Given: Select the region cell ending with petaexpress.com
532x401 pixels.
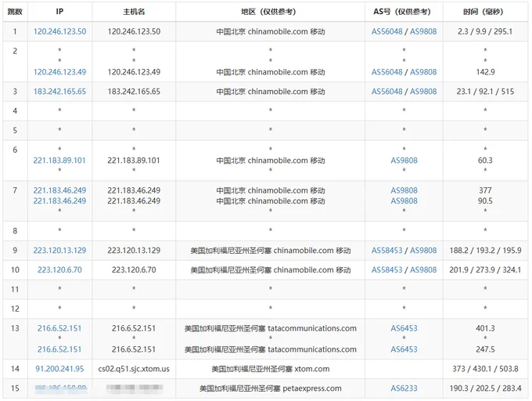Looking at the screenshot, I should pyautogui.click(x=271, y=388).
